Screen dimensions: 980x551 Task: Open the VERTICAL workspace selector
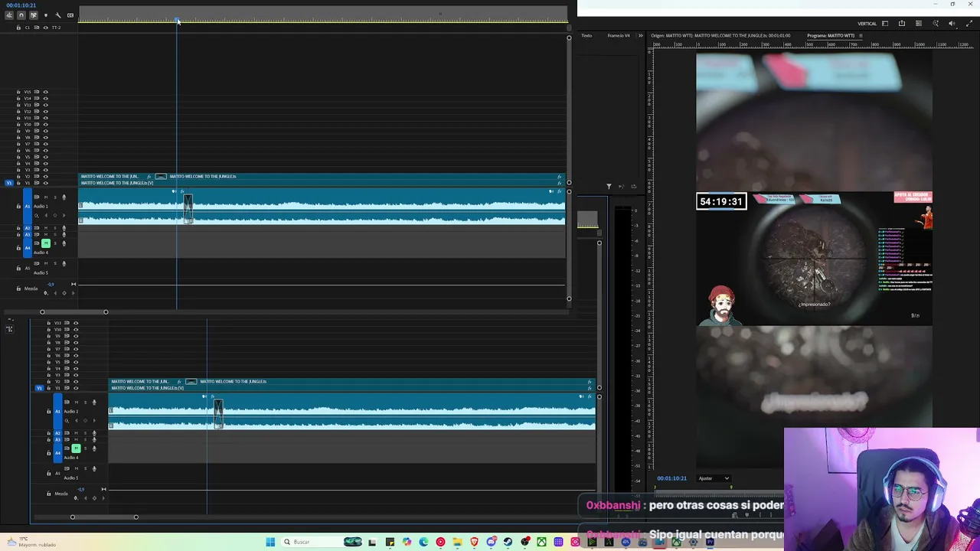click(867, 24)
